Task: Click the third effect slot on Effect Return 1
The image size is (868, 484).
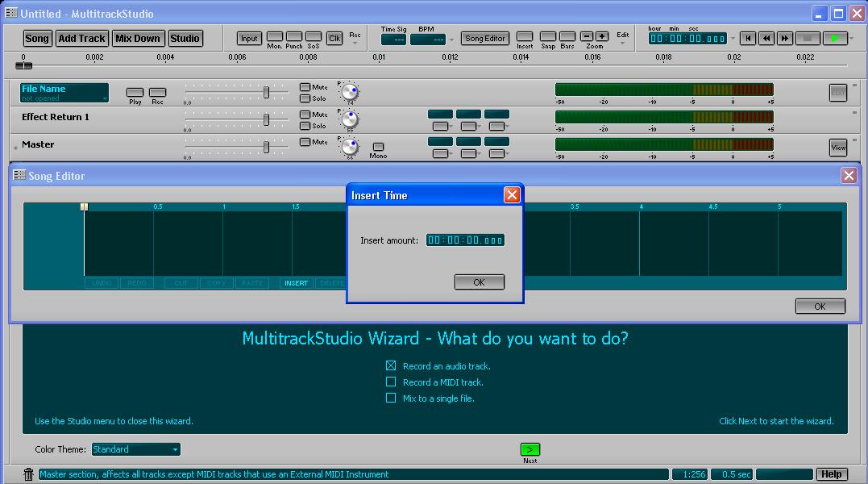Action: [x=496, y=114]
